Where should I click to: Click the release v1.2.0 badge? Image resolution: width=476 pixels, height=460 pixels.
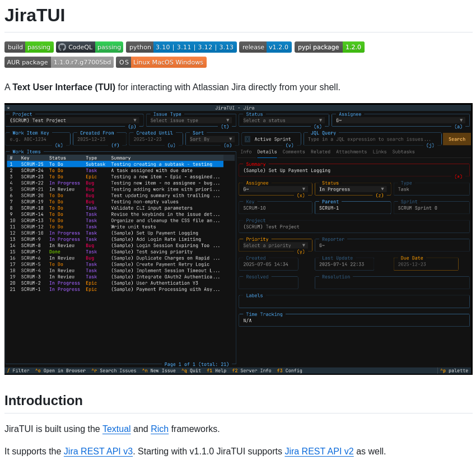(265, 47)
